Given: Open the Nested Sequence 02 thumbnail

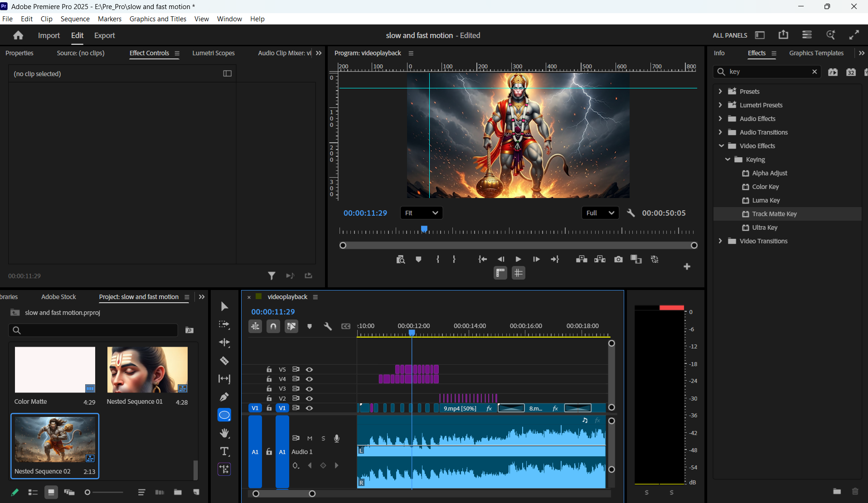Looking at the screenshot, I should (54, 439).
